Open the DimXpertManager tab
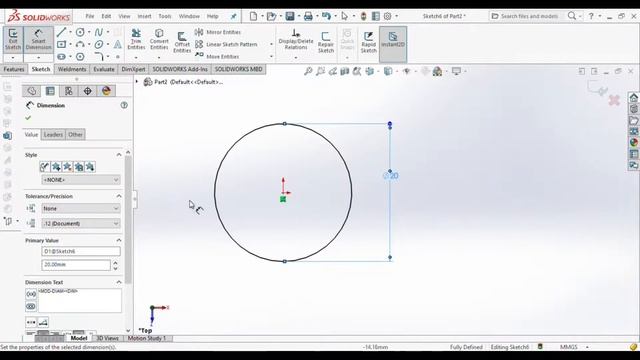640x360 pixels. (87, 91)
